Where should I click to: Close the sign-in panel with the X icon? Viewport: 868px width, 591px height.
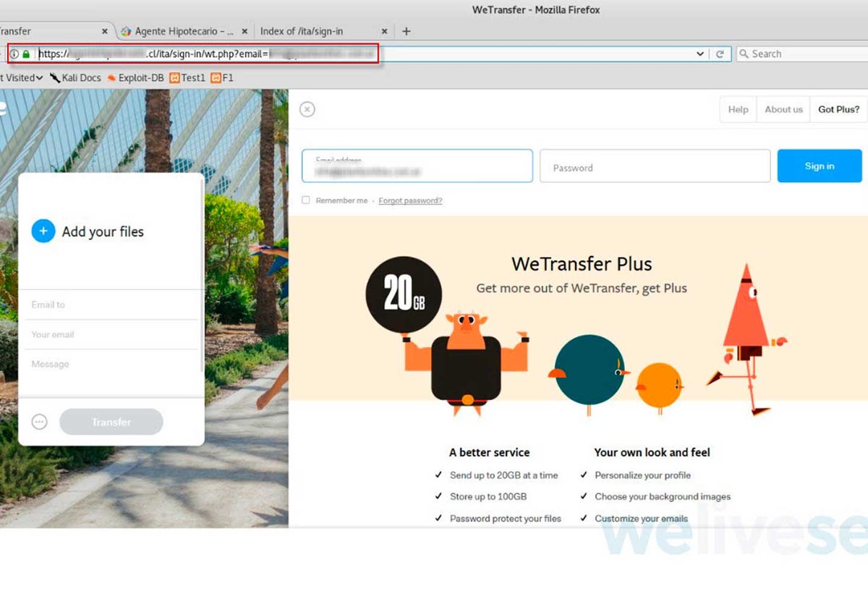(307, 109)
